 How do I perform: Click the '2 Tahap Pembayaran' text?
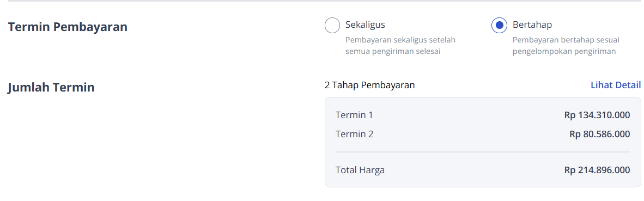pos(369,85)
